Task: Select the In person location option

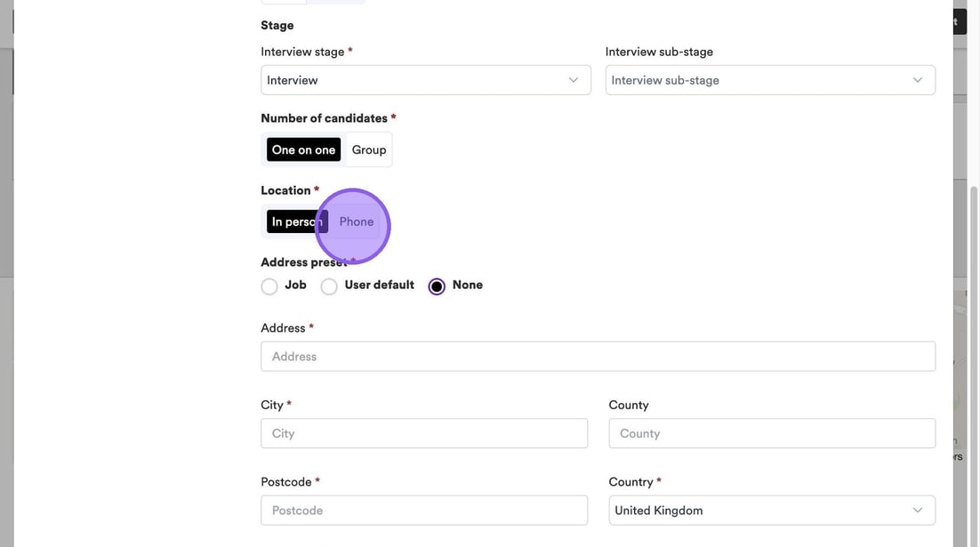Action: 296,221
